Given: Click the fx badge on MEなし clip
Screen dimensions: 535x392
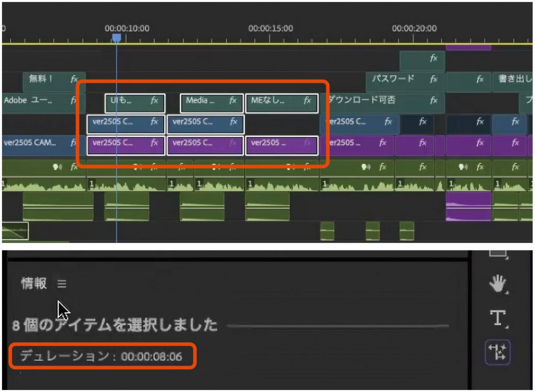Looking at the screenshot, I should point(308,101).
